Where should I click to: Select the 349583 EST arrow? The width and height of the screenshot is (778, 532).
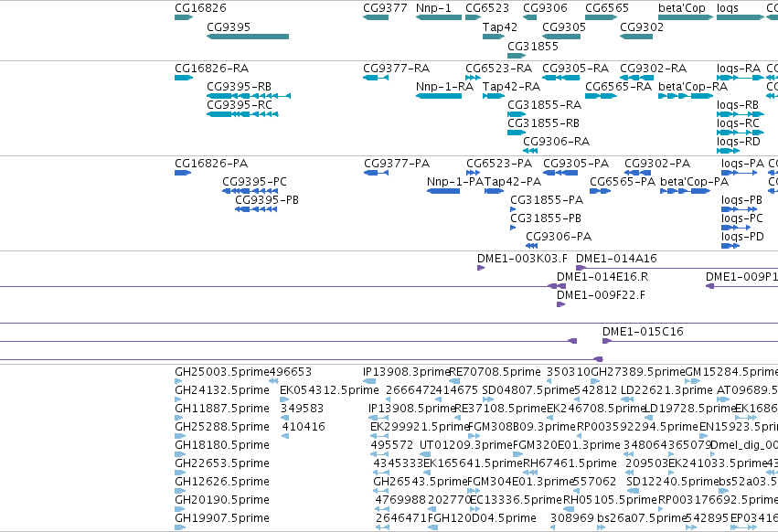[285, 418]
